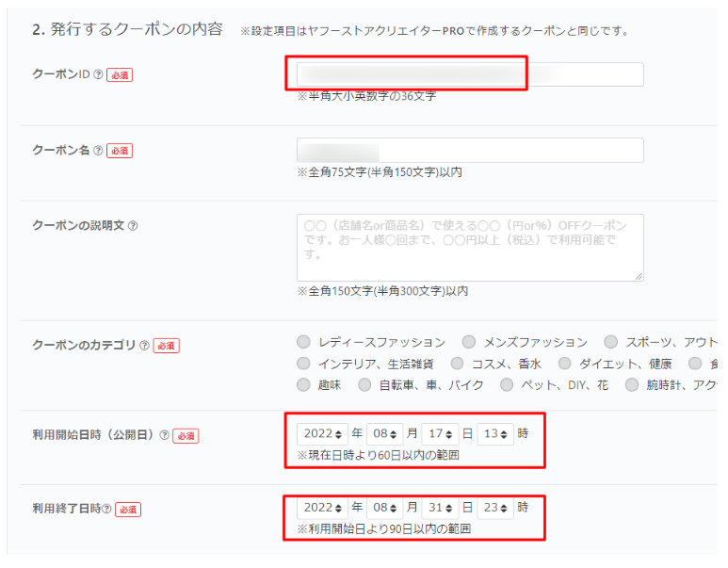Expand the start date day dropdown 17
Viewport: 728px width, 568px height.
point(440,434)
